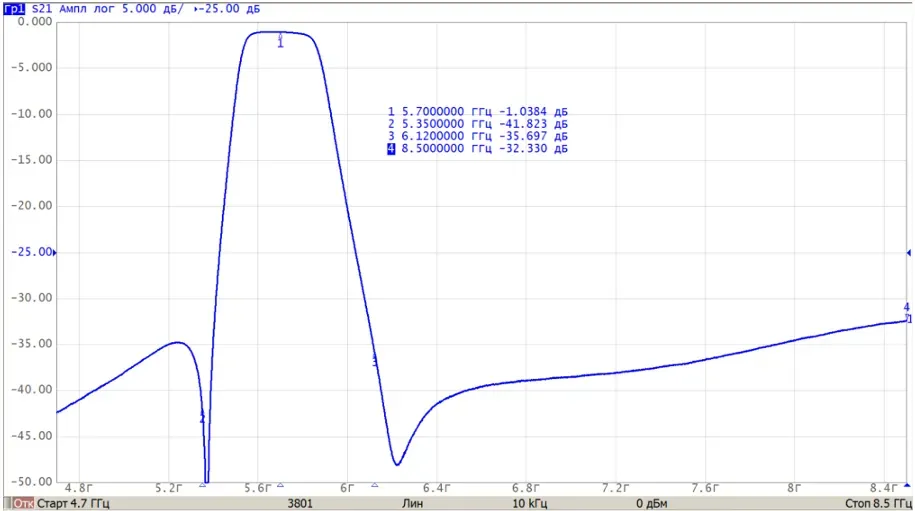This screenshot has width=915, height=511.
Task: Click the Стоп 8.5 ГГц stop frequency
Action: 878,503
